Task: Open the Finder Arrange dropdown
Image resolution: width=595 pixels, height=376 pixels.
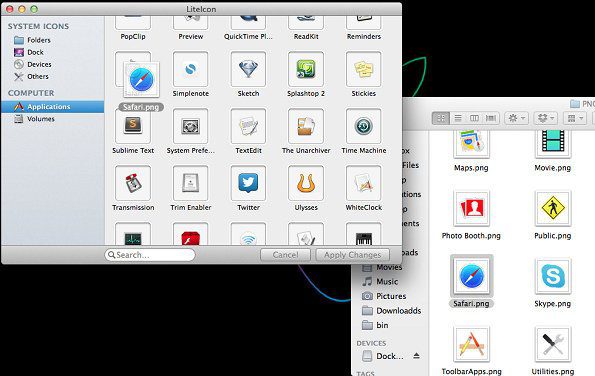Action: 575,118
